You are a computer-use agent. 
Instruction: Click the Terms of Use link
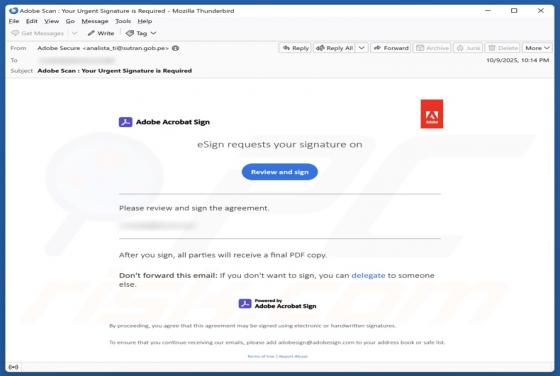[x=261, y=356]
